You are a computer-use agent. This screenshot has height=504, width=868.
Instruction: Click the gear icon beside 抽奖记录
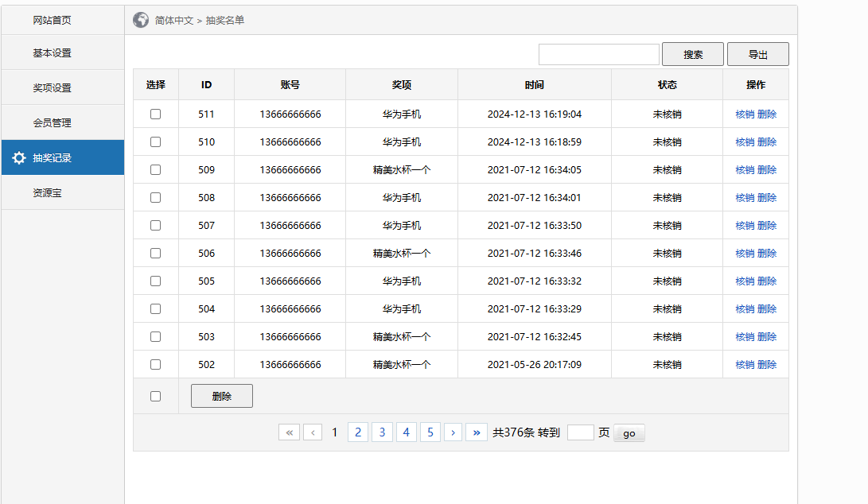click(19, 157)
